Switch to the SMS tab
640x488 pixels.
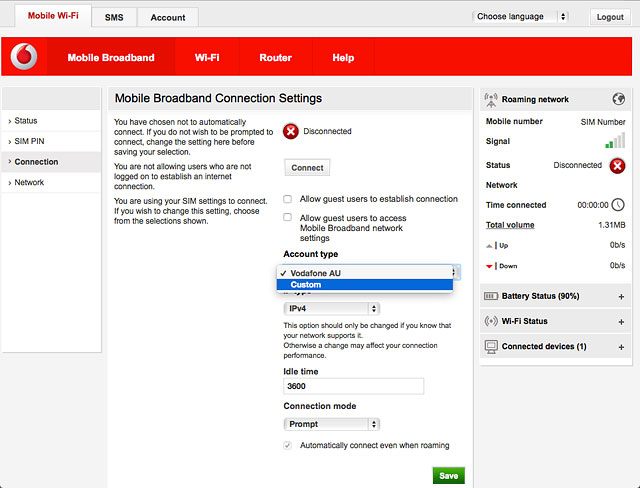pyautogui.click(x=113, y=17)
